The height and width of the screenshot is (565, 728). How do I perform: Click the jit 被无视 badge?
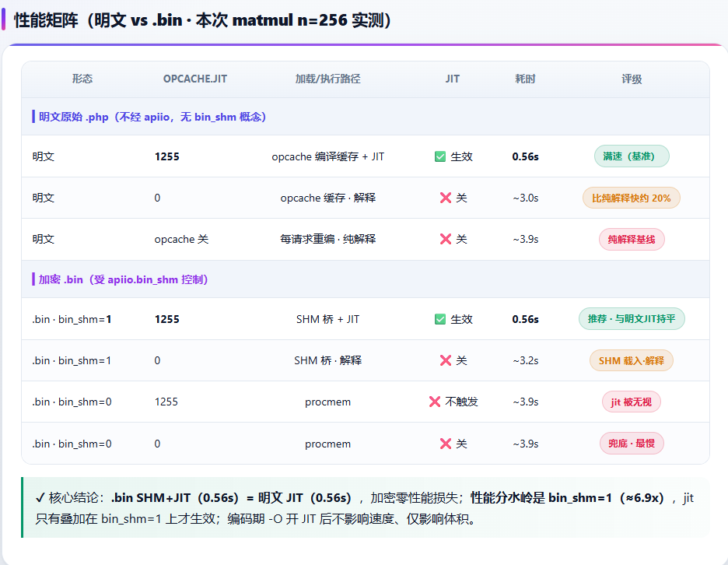click(x=632, y=402)
